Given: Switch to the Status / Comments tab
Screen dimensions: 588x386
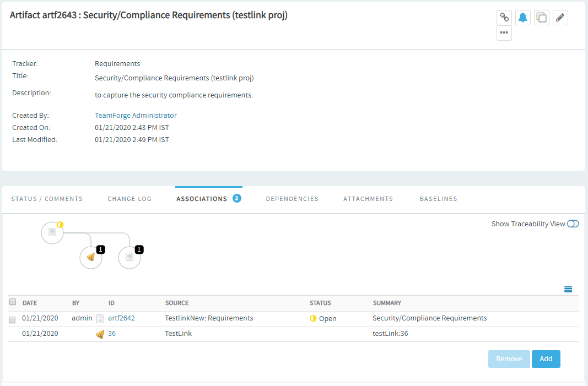Looking at the screenshot, I should click(x=47, y=199).
